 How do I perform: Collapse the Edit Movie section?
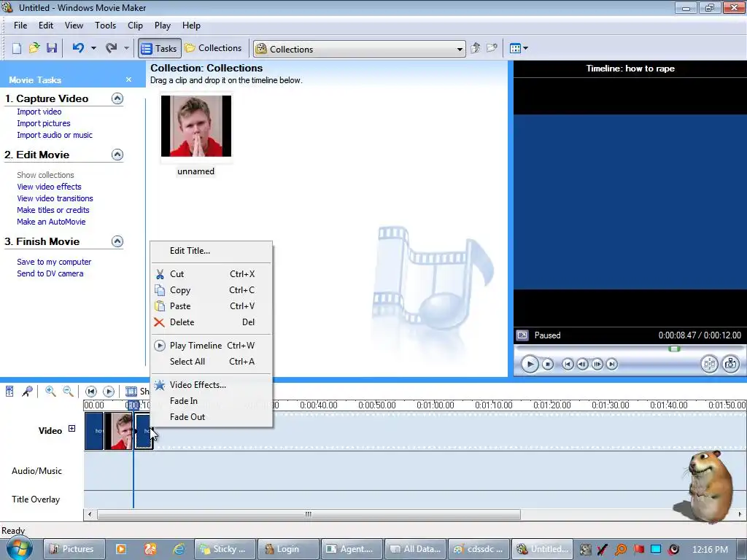click(117, 155)
